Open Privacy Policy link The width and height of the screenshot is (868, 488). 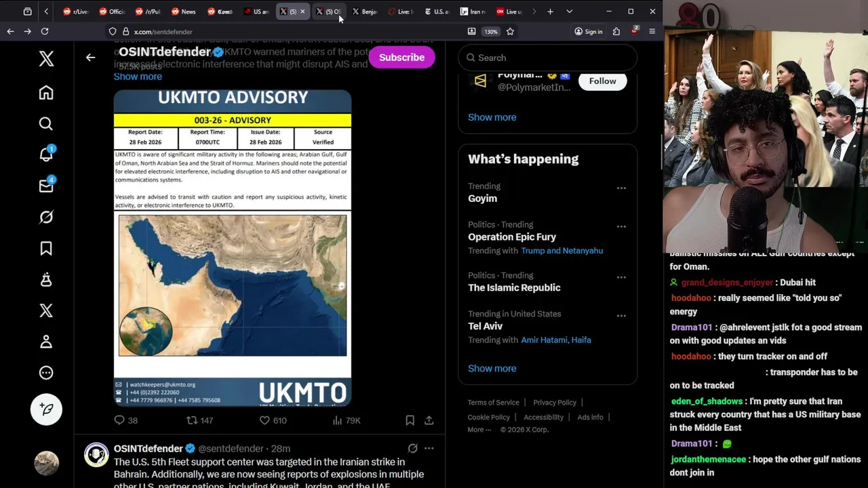point(554,403)
